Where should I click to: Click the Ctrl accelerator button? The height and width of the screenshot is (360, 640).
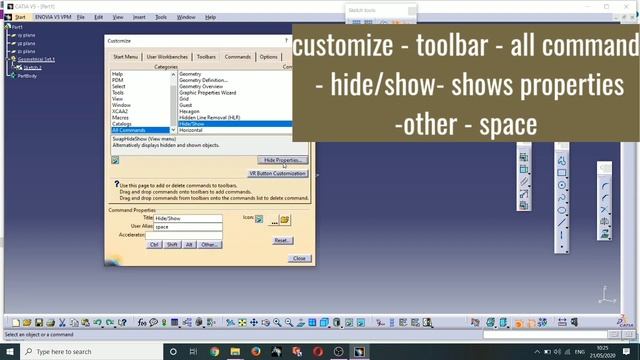pyautogui.click(x=154, y=244)
